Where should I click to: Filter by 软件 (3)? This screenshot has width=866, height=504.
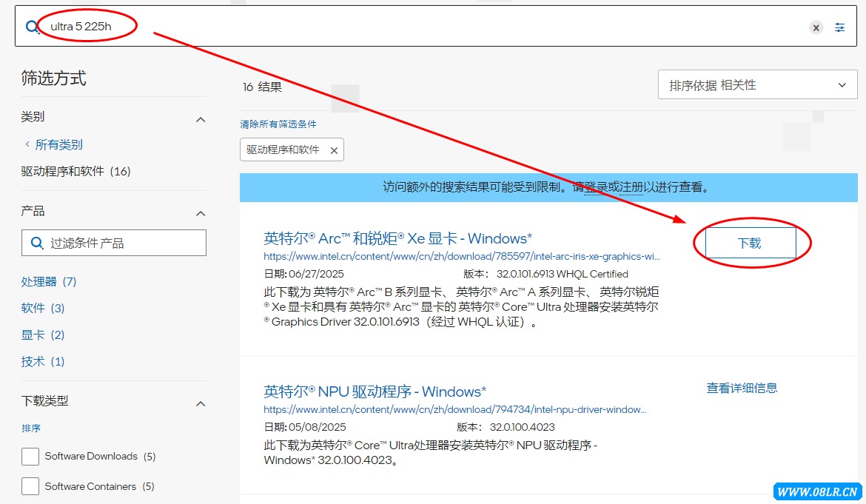click(x=42, y=308)
